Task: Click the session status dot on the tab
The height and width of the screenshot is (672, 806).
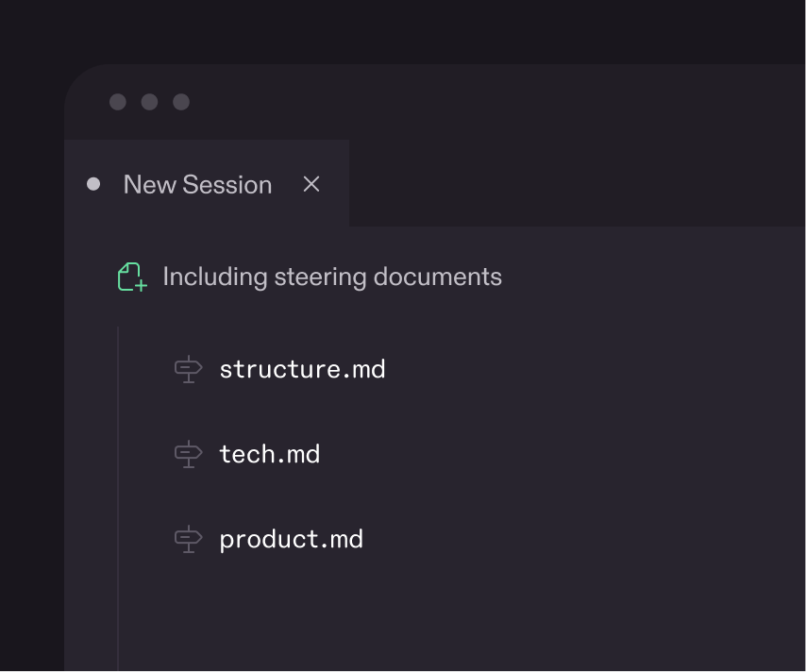Action: click(x=92, y=184)
